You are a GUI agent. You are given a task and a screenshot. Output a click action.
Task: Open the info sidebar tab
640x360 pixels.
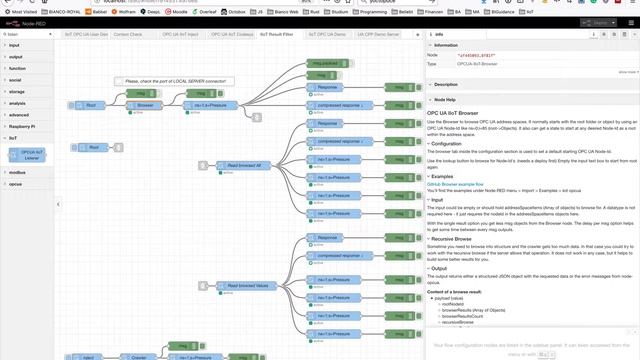[593, 35]
